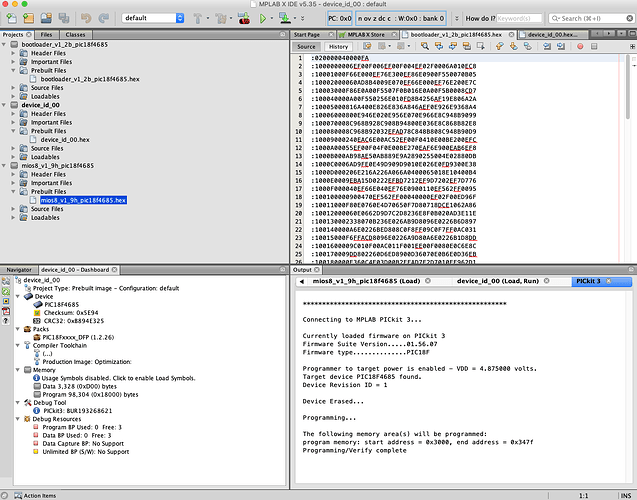Switch to the Navigator tab
The width and height of the screenshot is (637, 500).
tap(19, 270)
